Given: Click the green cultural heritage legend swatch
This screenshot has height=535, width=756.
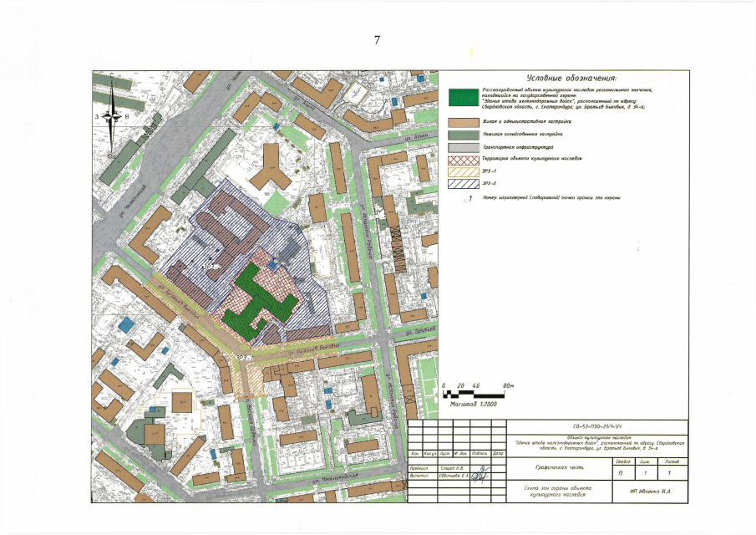Looking at the screenshot, I should 462,97.
